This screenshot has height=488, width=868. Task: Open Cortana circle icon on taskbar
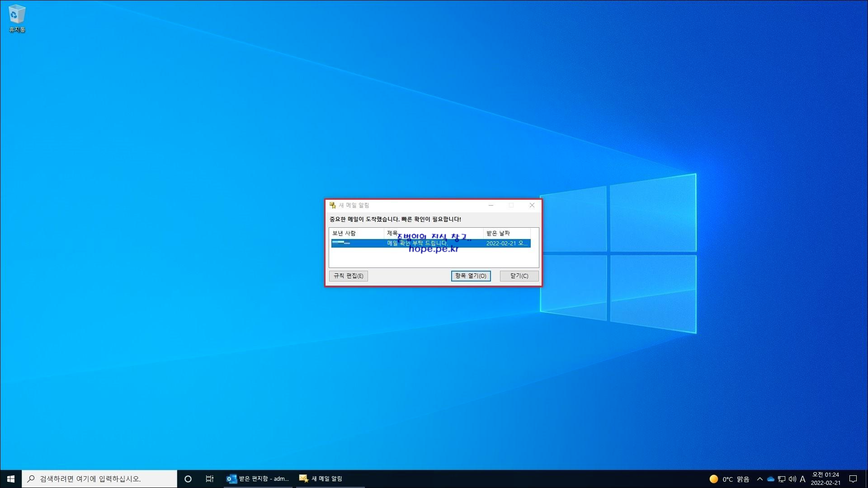coord(188,479)
